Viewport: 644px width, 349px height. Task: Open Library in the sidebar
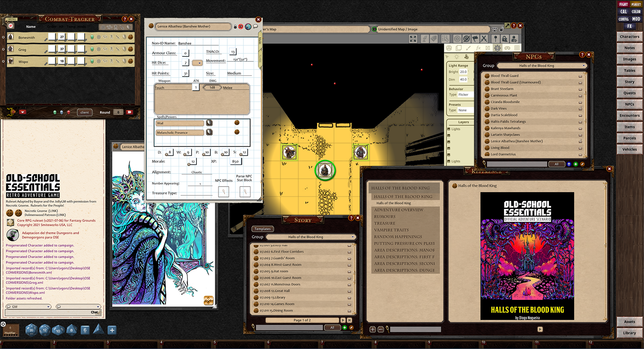[x=630, y=333]
